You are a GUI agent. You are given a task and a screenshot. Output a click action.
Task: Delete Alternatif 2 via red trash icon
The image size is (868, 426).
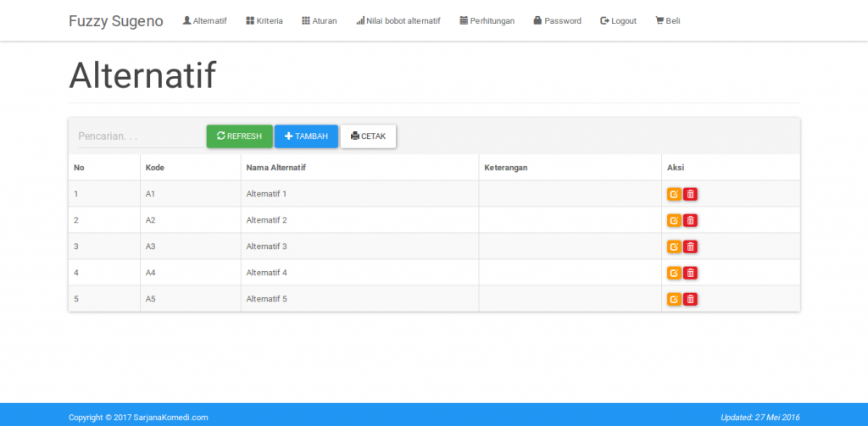[690, 220]
